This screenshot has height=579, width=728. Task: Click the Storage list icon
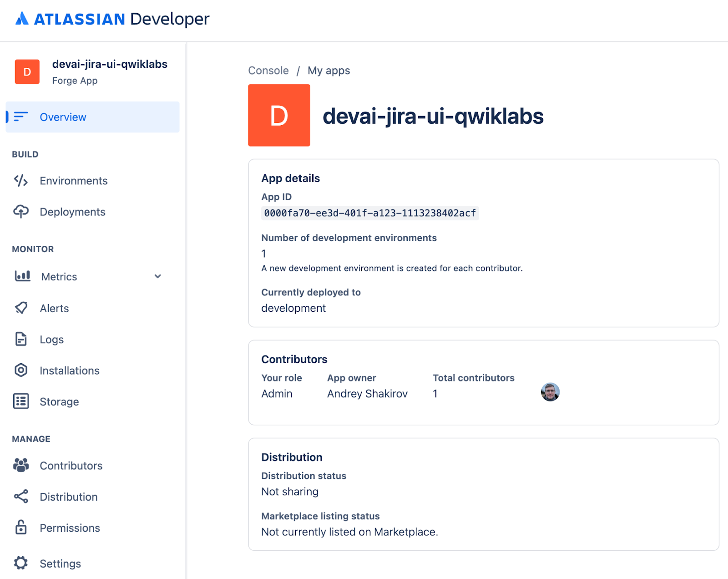point(21,401)
